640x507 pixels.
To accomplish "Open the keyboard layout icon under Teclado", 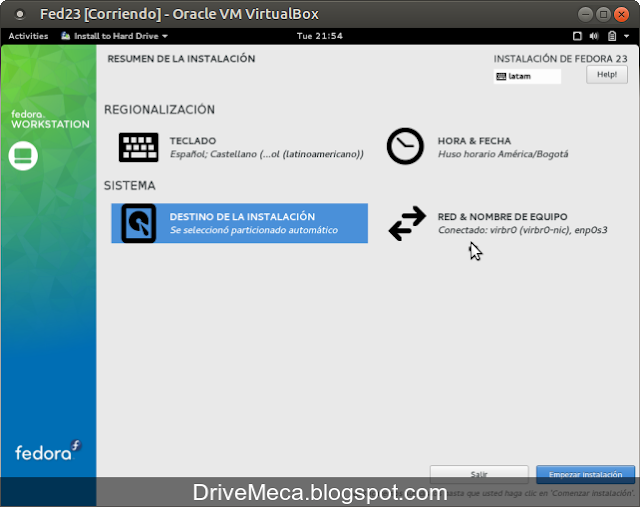I will click(138, 147).
